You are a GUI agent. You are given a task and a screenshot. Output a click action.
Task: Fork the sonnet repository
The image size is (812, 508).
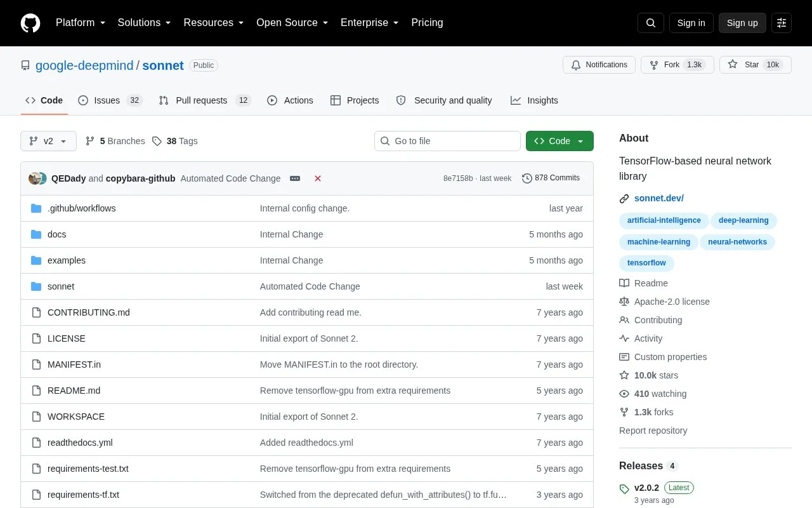pyautogui.click(x=678, y=65)
